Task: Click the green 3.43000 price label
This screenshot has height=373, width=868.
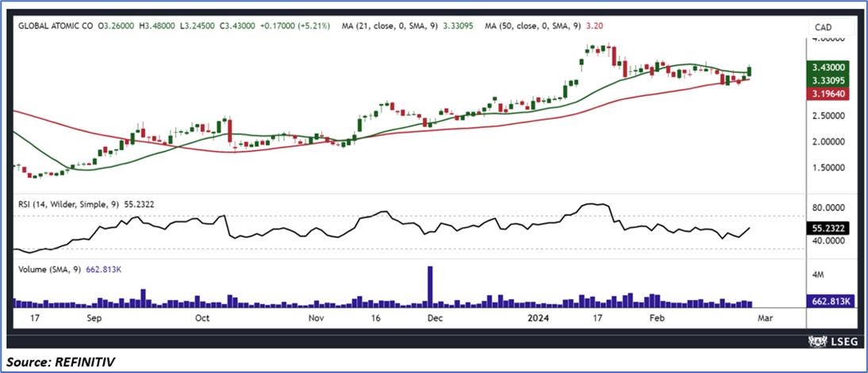Action: tap(828, 67)
